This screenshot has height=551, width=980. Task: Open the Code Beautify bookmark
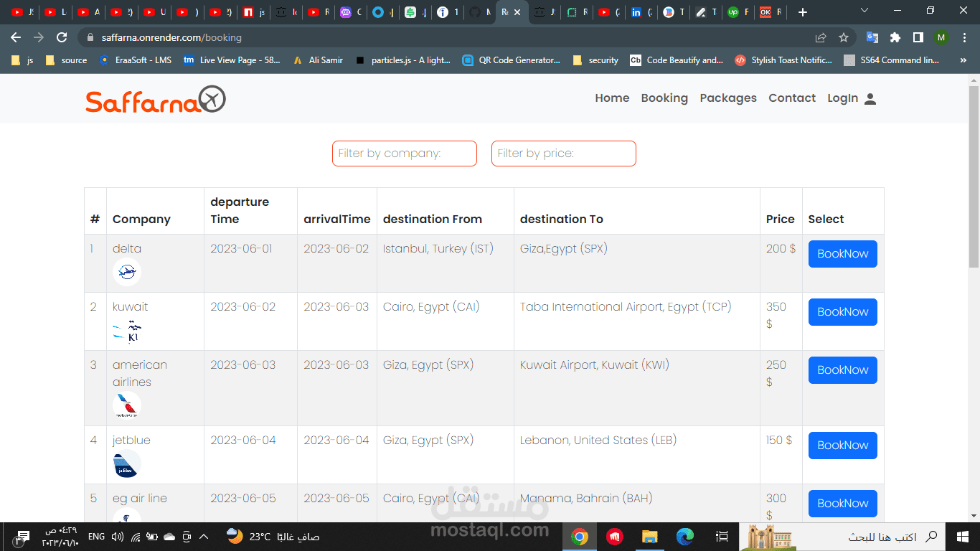click(x=677, y=60)
